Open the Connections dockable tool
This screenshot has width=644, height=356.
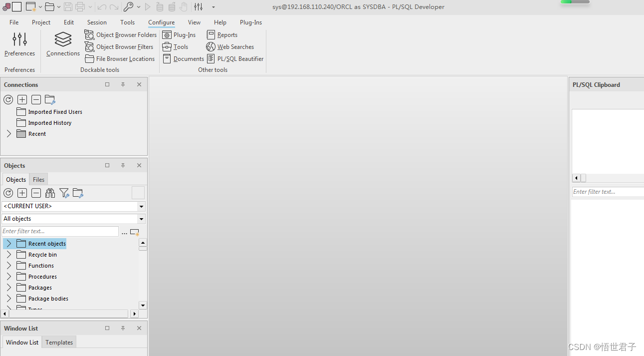click(63, 44)
